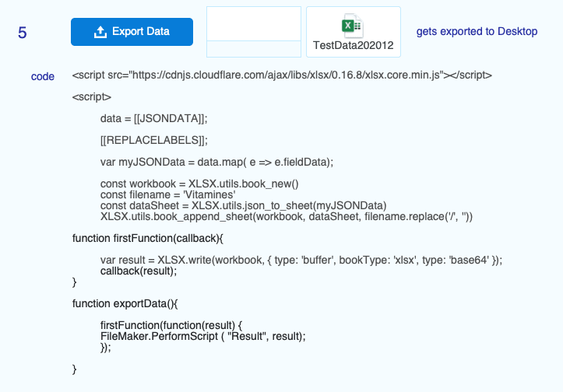563x392 pixels.
Task: Click the 'FileMaker.PerformScript' line
Action: [x=203, y=337]
